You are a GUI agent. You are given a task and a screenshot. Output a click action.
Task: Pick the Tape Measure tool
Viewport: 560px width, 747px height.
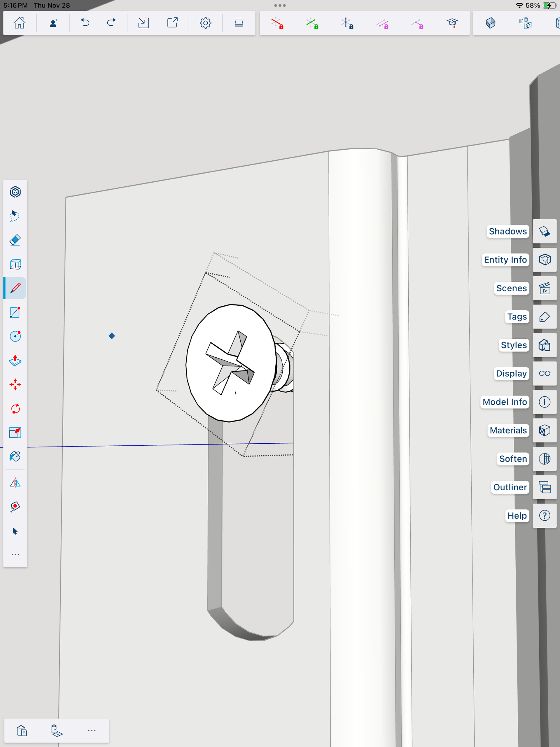tap(15, 507)
